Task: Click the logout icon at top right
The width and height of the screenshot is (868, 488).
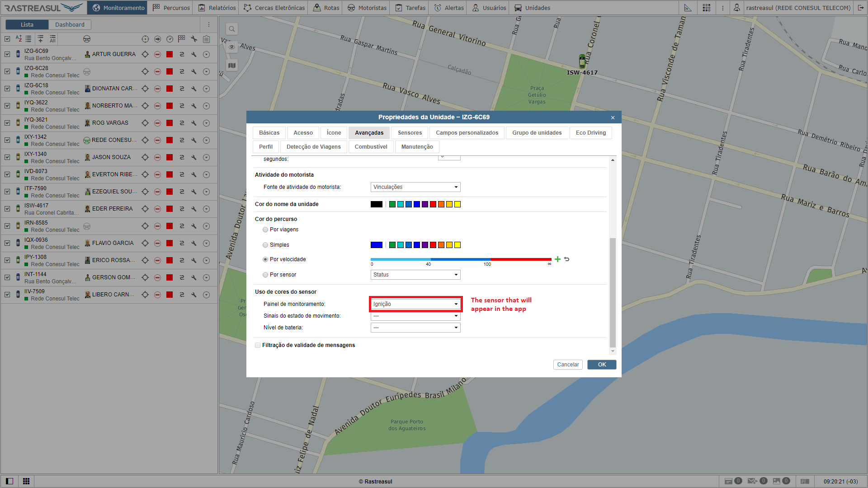Action: pyautogui.click(x=860, y=8)
